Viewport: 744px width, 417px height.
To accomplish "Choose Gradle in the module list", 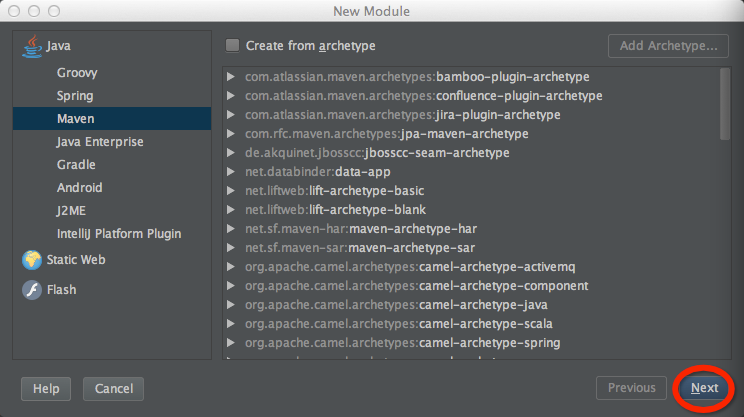I will (x=76, y=165).
